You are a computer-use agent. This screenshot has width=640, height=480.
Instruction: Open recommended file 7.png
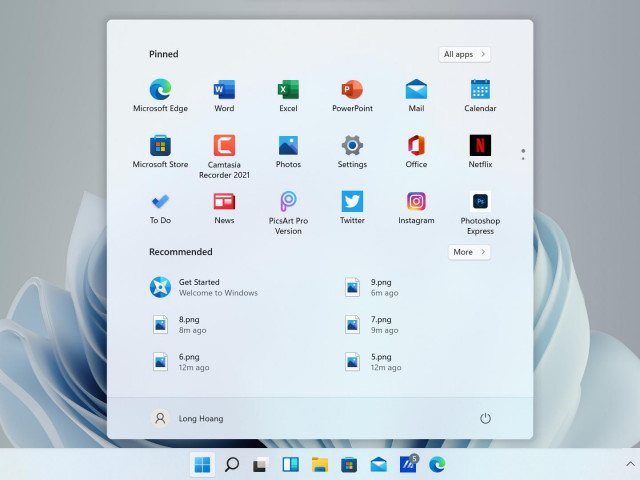(x=371, y=325)
